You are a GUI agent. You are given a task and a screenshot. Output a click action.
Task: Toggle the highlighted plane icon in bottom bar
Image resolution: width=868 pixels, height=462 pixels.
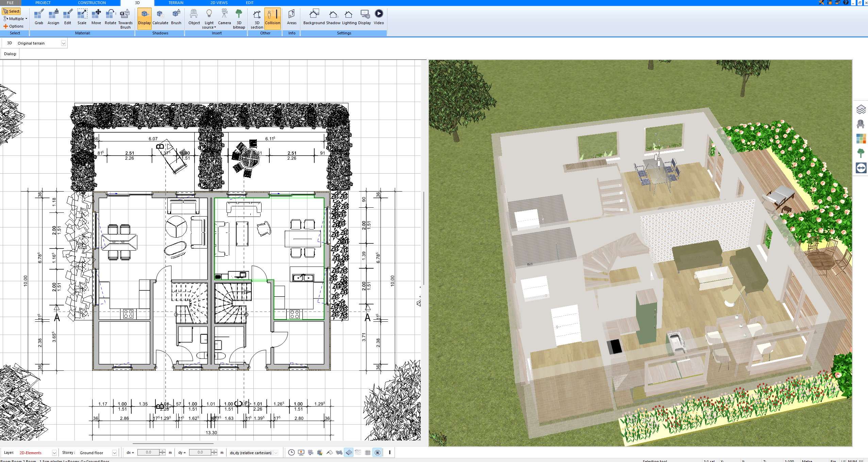click(349, 452)
